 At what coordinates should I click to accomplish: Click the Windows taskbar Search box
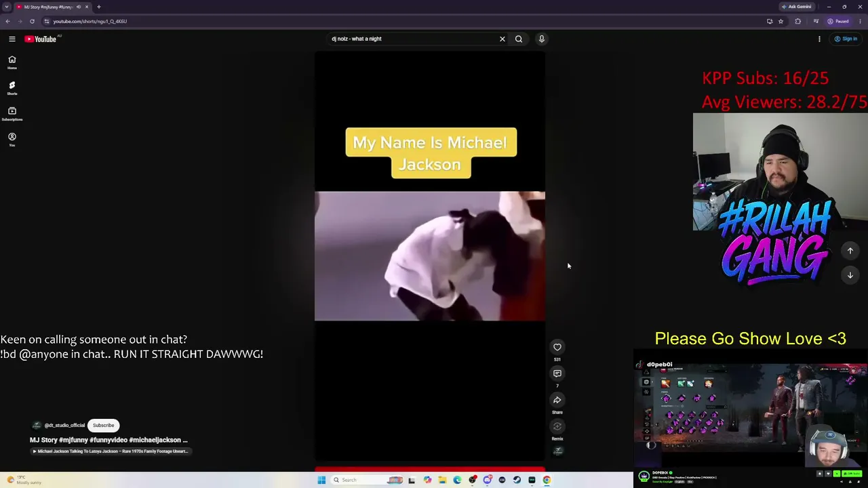[x=366, y=480]
